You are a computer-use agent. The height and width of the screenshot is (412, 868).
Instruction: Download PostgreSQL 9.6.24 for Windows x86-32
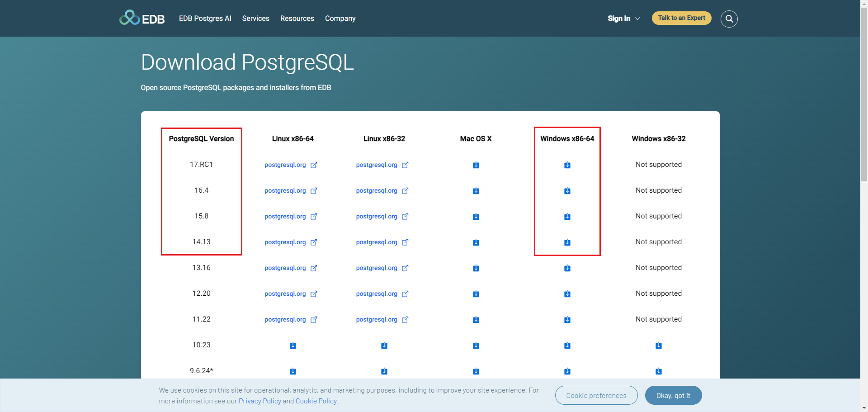(x=659, y=371)
